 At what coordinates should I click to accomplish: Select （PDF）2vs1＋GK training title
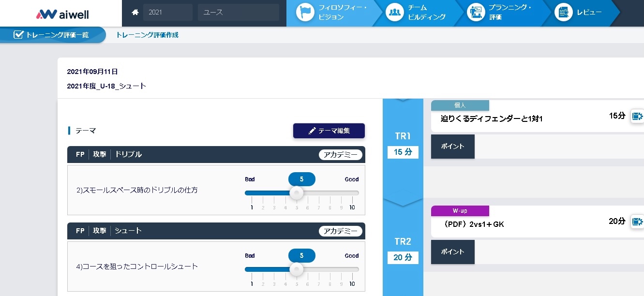tap(474, 224)
